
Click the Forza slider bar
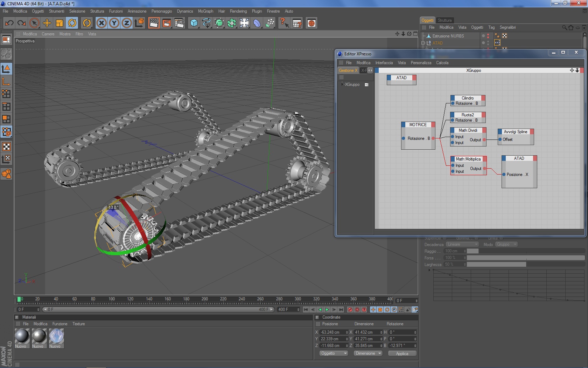coord(525,258)
